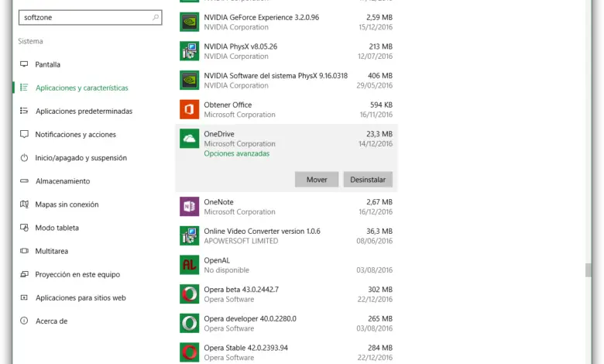Open OneDrive Opciones avanzadas link
604x364 pixels.
(236, 153)
